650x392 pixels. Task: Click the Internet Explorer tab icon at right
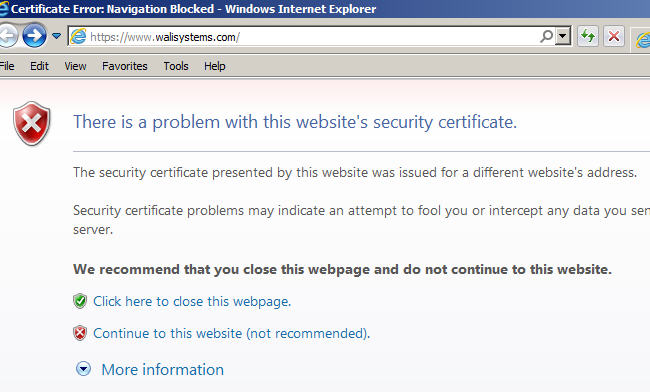coord(643,40)
